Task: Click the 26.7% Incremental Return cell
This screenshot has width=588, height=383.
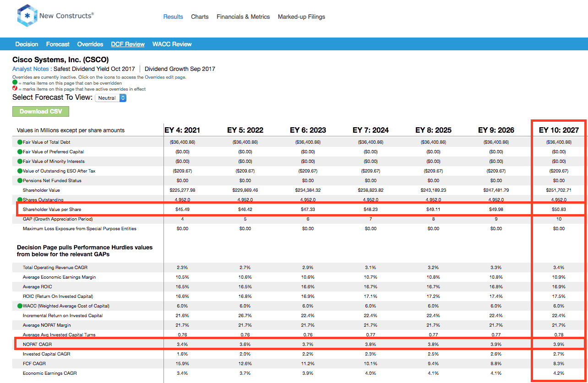Action: click(x=245, y=315)
